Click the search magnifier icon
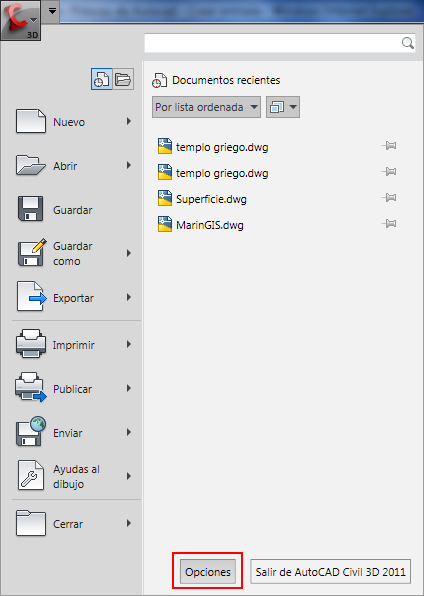The image size is (424, 596). pyautogui.click(x=407, y=43)
